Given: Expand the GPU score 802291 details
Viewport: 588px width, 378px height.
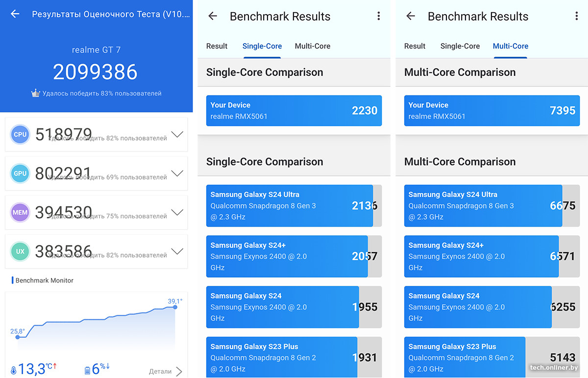Looking at the screenshot, I should click(x=177, y=174).
